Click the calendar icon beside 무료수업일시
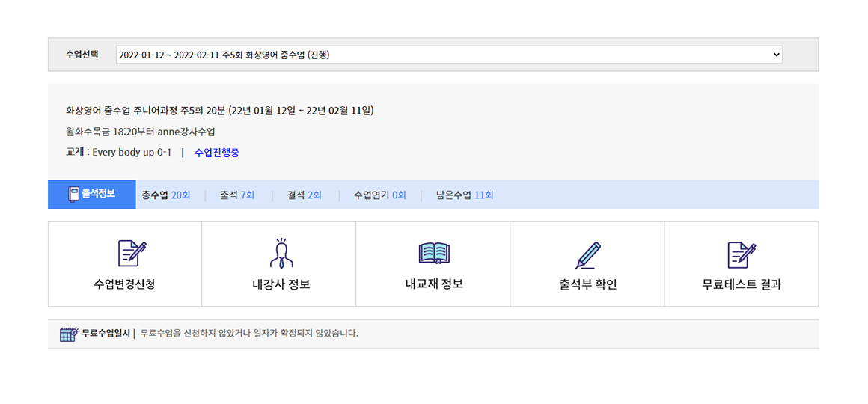The image size is (868, 404). click(x=69, y=334)
